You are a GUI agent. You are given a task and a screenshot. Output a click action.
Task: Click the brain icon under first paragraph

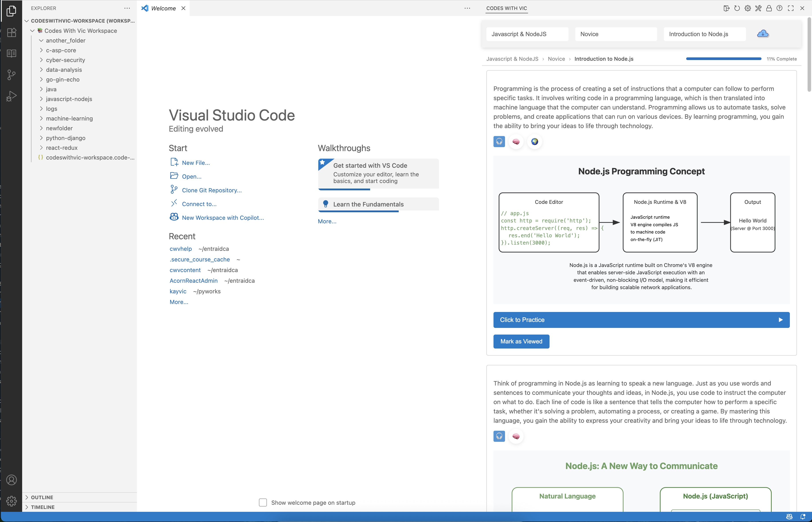[516, 142]
